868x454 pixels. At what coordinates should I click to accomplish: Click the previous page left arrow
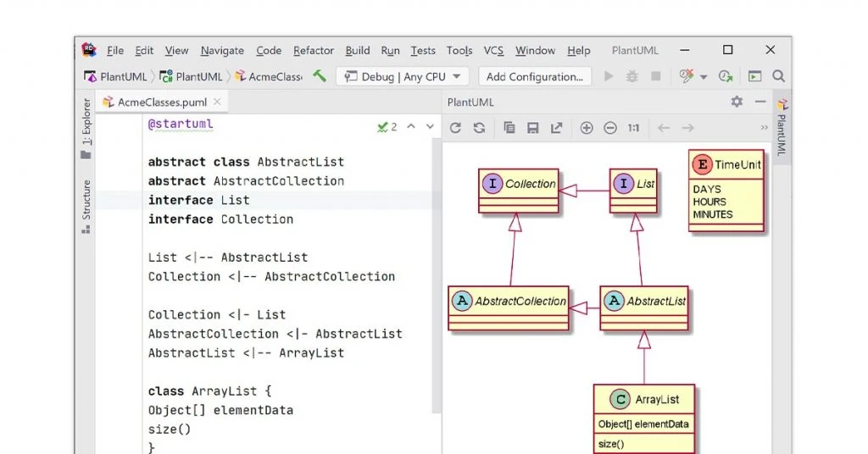coord(663,128)
